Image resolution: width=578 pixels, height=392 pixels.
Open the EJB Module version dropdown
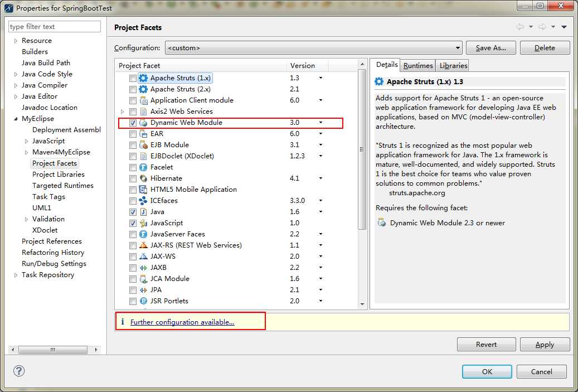click(320, 144)
